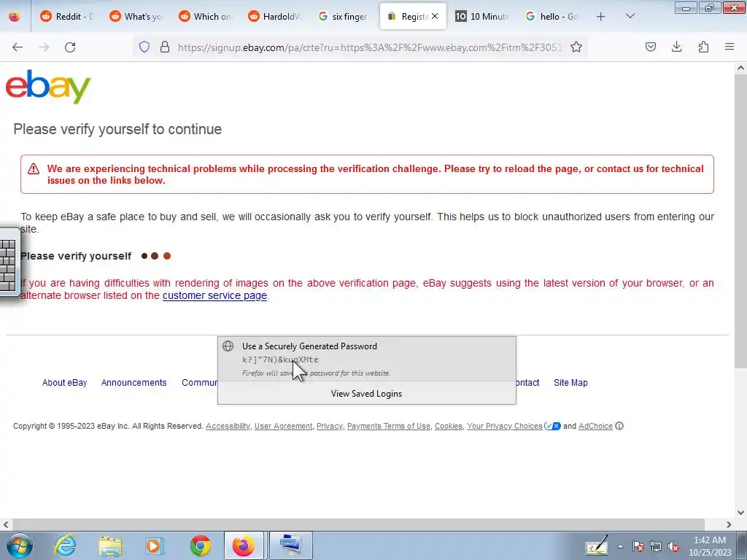Click the horizontal scrollbar right arrow
Image resolution: width=747 pixels, height=560 pixels.
click(x=729, y=524)
